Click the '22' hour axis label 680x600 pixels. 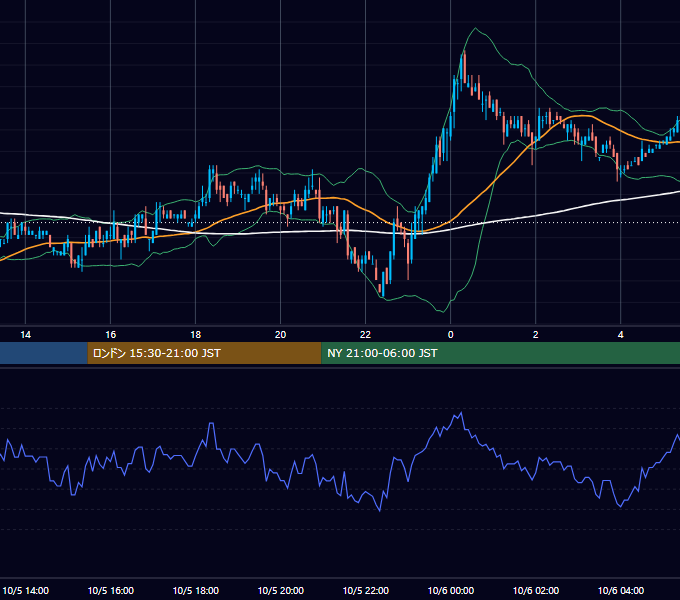pos(366,335)
